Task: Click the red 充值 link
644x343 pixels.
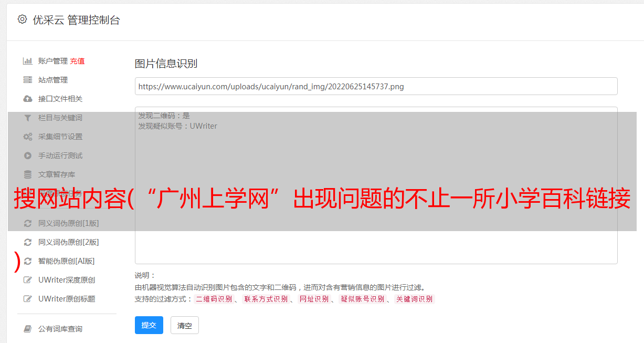Action: [77, 61]
